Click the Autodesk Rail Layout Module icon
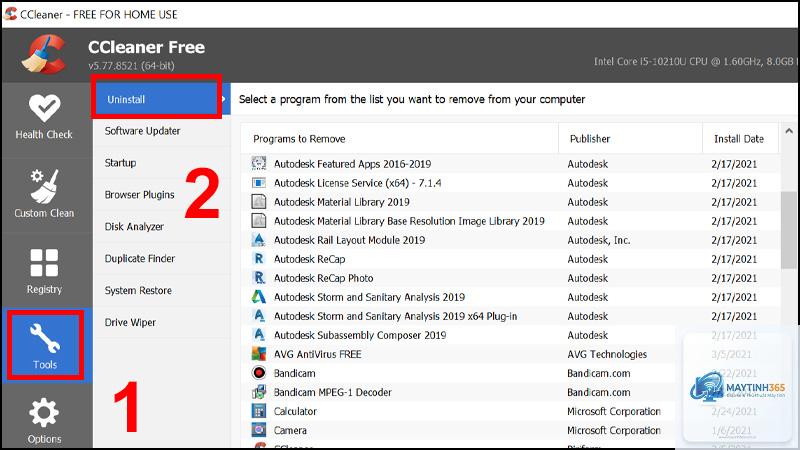 [x=259, y=240]
